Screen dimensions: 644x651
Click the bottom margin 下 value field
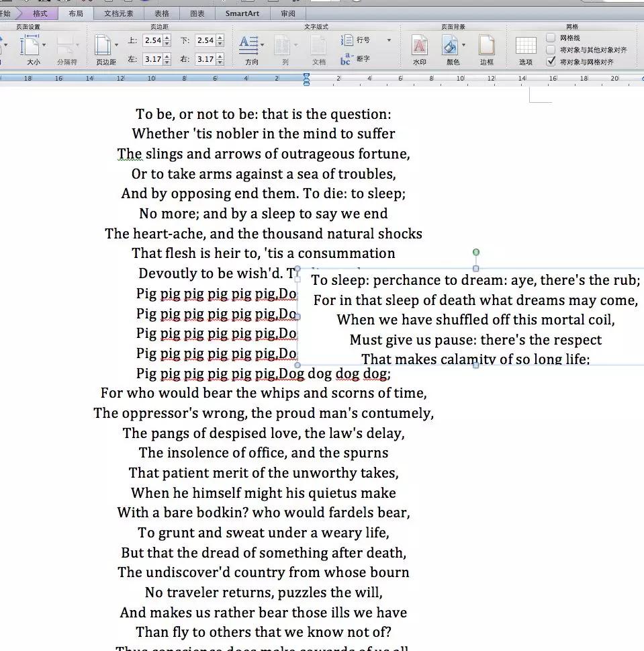205,40
